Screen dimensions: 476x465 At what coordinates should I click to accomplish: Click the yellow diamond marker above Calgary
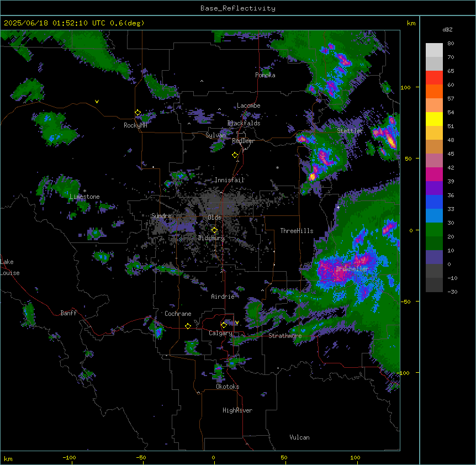[224, 325]
